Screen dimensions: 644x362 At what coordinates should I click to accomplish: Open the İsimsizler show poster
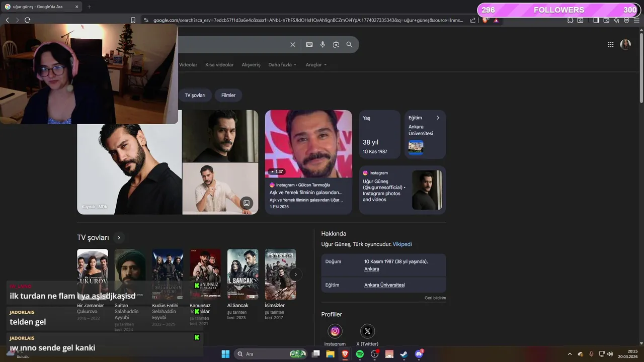pyautogui.click(x=280, y=275)
